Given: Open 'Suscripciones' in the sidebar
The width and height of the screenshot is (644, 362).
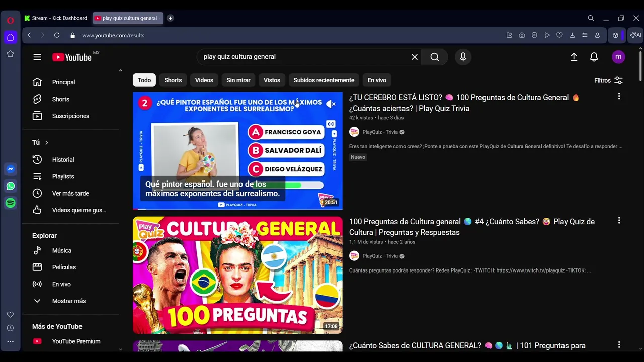Looking at the screenshot, I should pyautogui.click(x=70, y=116).
